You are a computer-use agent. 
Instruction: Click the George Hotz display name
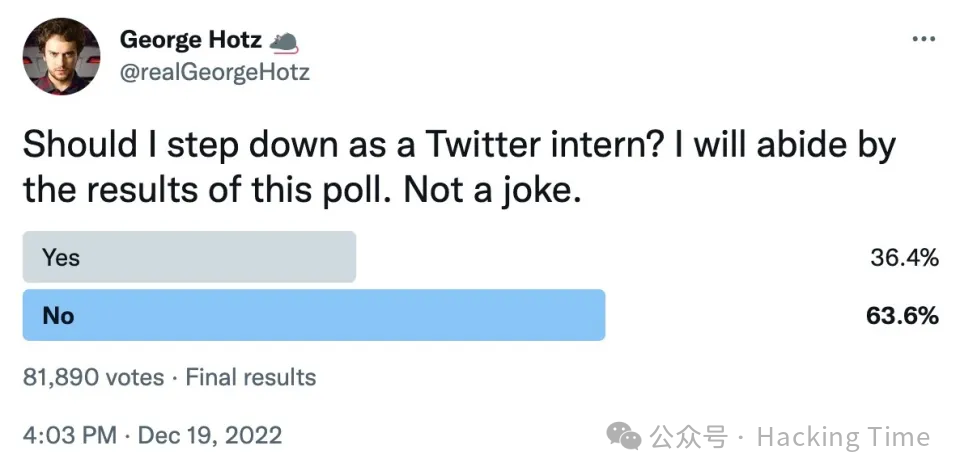click(x=191, y=41)
